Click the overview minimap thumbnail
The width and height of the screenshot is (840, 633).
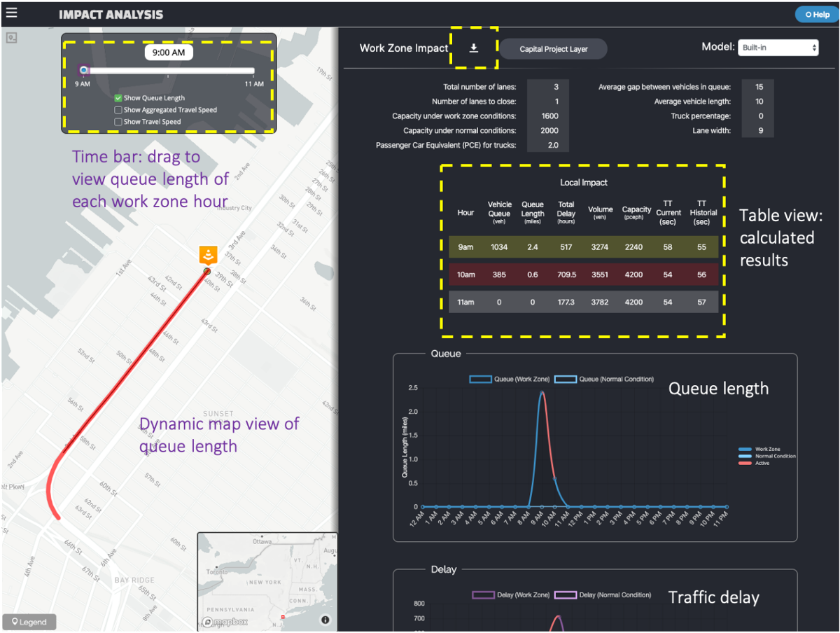click(267, 580)
